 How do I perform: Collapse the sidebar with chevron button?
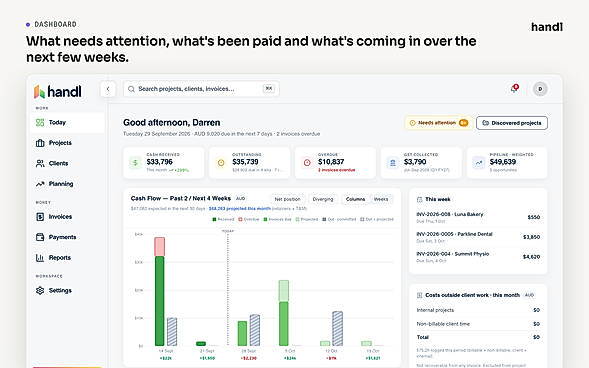pos(108,89)
